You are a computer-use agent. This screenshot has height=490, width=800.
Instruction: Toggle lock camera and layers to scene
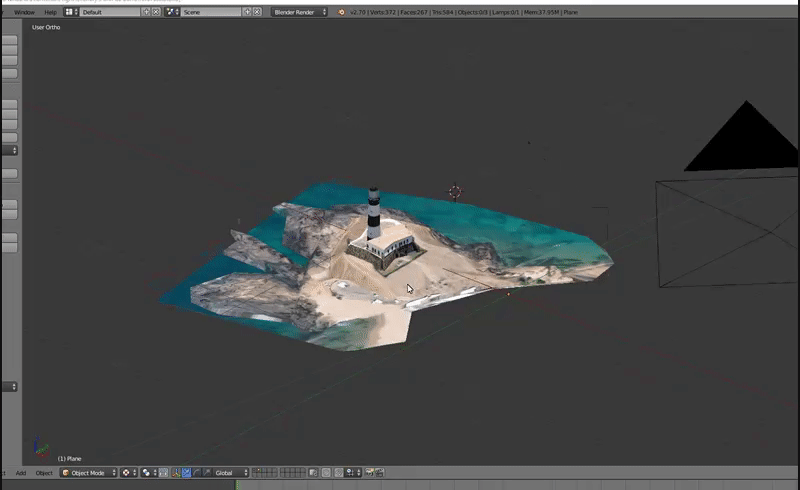(313, 473)
